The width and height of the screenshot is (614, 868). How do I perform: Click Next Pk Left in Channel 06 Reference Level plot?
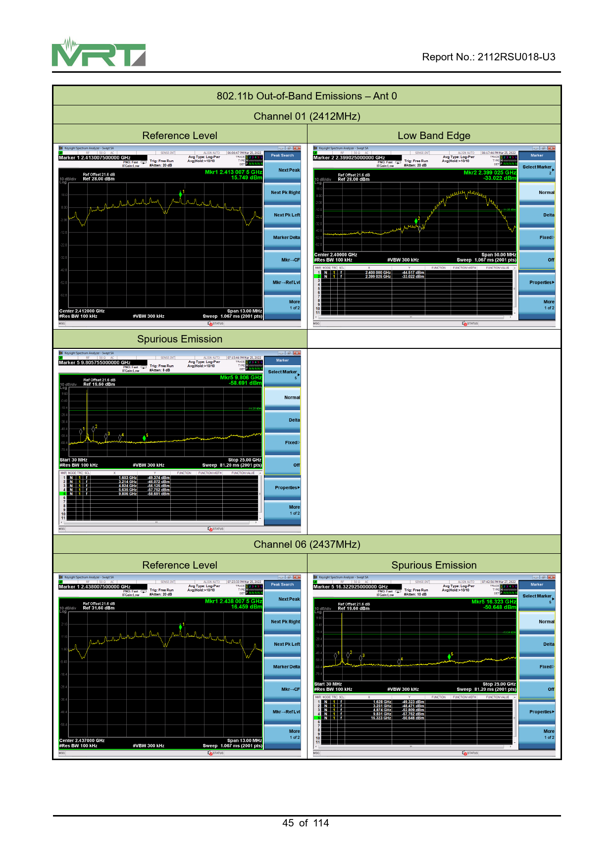(x=282, y=644)
